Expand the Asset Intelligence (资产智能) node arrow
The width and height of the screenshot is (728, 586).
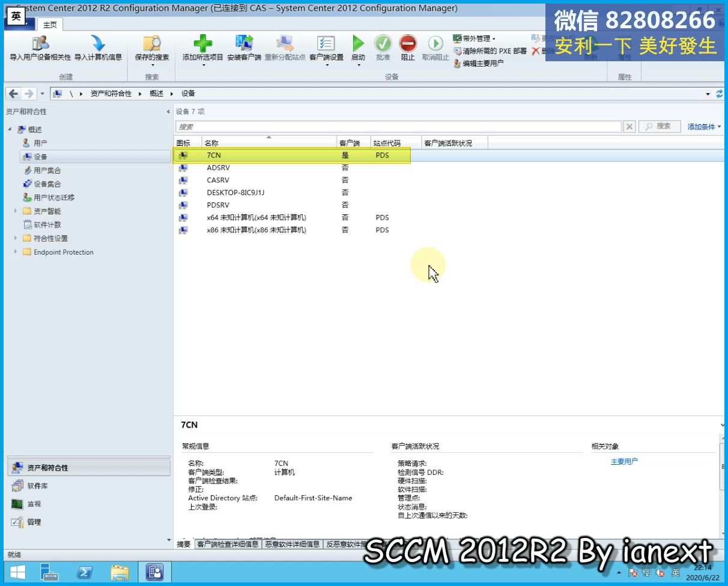point(16,211)
